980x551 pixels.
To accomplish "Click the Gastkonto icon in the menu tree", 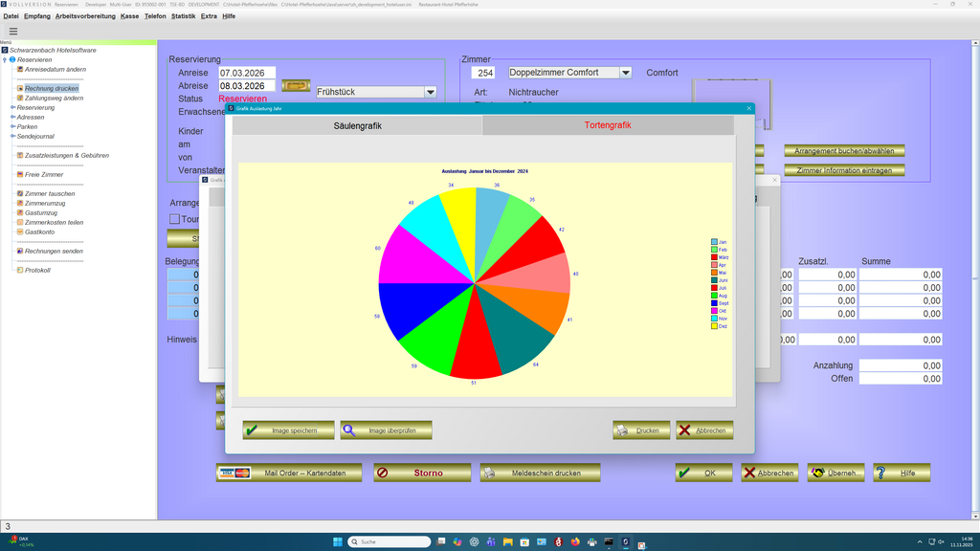I will click(x=19, y=233).
